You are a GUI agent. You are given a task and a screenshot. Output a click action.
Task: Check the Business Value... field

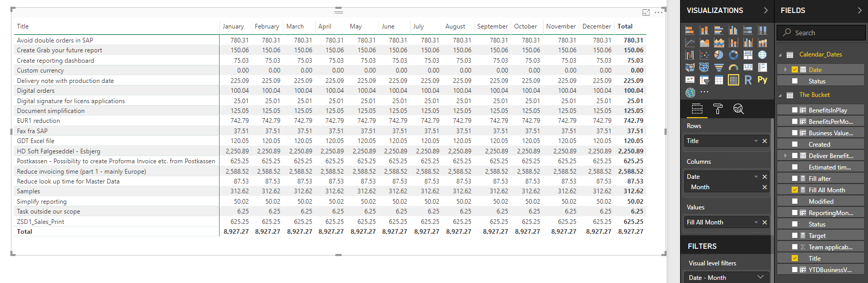coord(795,133)
